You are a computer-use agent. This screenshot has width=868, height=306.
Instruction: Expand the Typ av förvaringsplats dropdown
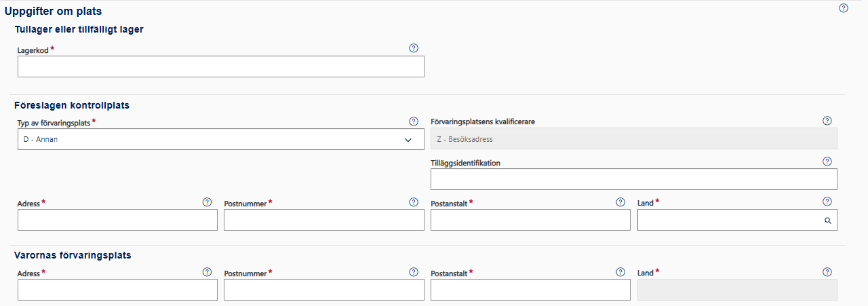pos(408,140)
